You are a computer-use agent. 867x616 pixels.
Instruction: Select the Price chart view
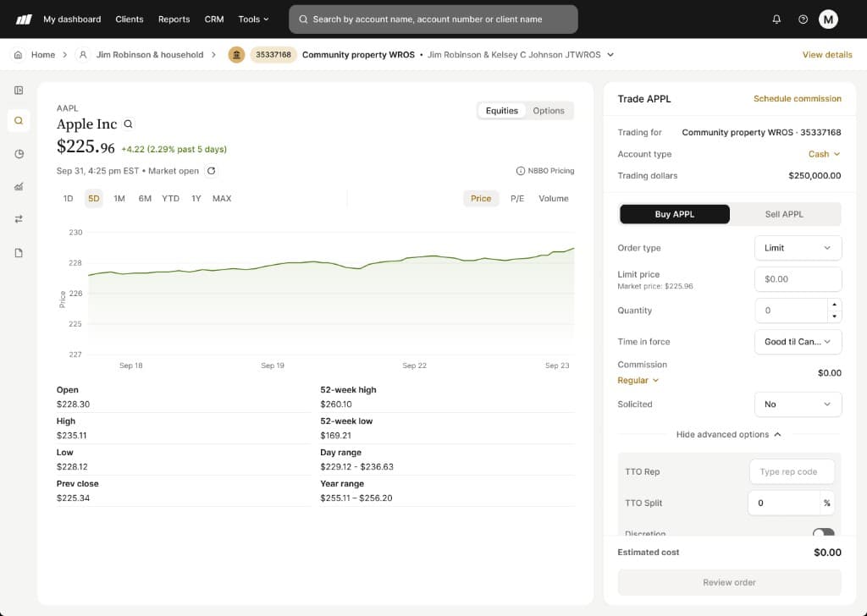point(481,198)
